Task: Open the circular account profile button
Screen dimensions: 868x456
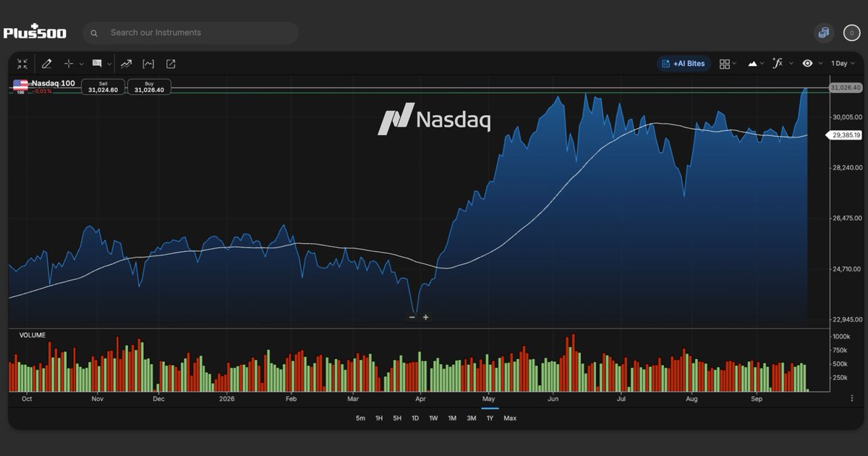Action: (x=851, y=33)
